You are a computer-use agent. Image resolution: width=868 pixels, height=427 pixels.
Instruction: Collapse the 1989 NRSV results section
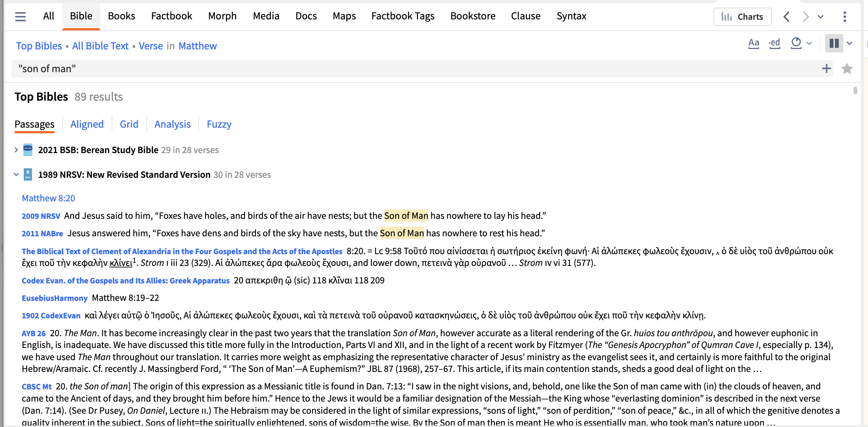click(16, 174)
